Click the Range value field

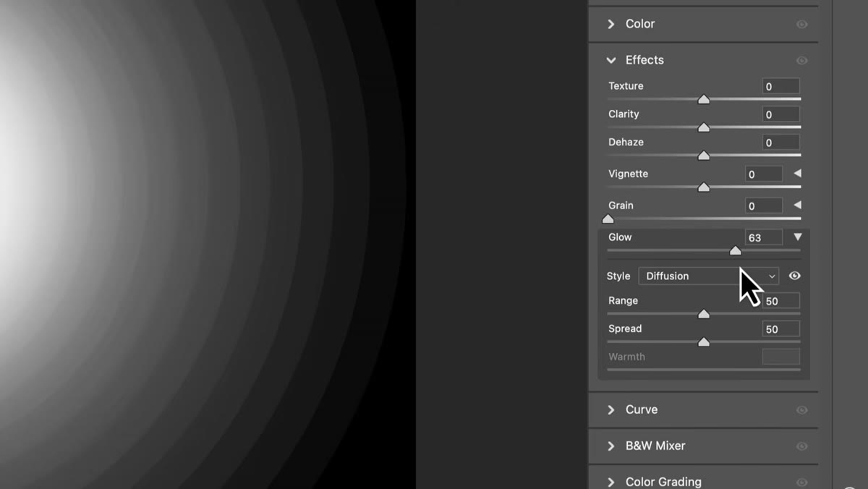(781, 301)
